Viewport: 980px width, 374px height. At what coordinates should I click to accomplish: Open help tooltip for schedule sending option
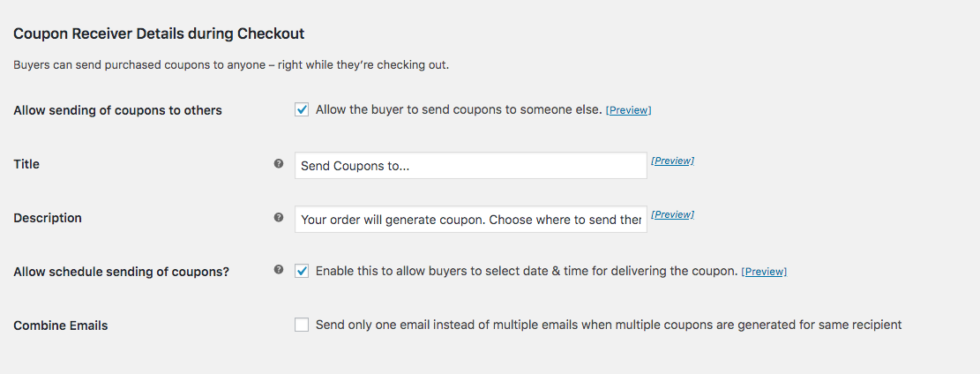pos(279,271)
